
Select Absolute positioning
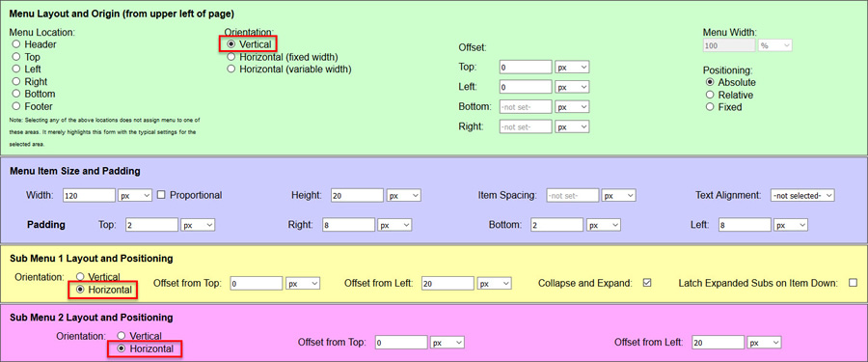(x=710, y=82)
